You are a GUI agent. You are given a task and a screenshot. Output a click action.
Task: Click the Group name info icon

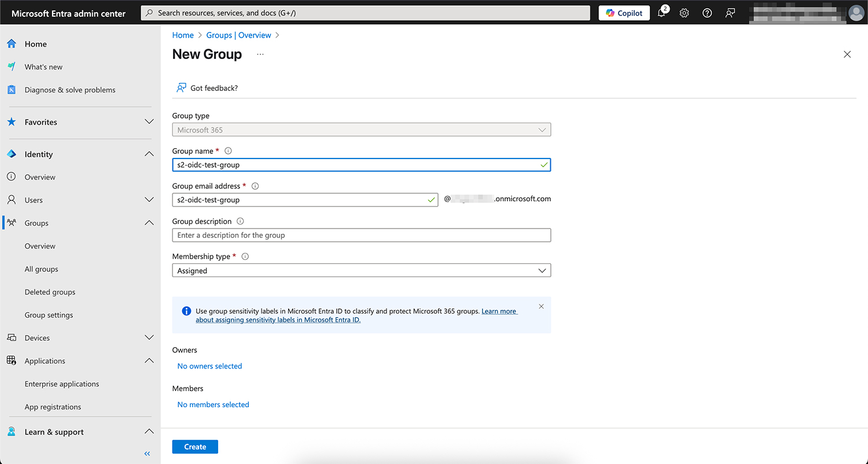[x=228, y=151]
